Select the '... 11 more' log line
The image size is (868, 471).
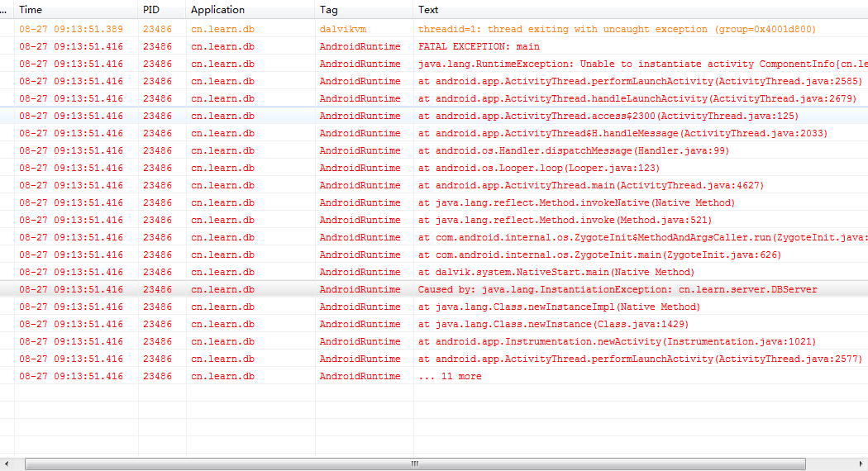(x=434, y=376)
